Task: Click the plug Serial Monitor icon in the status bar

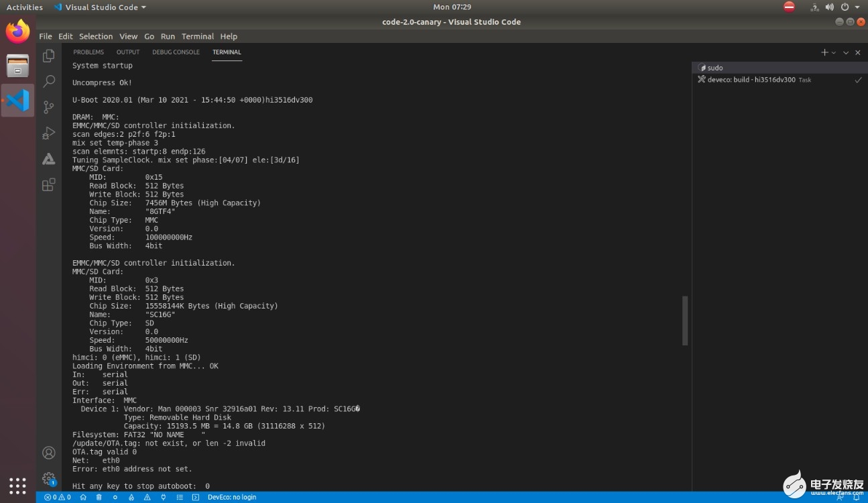Action: [164, 497]
